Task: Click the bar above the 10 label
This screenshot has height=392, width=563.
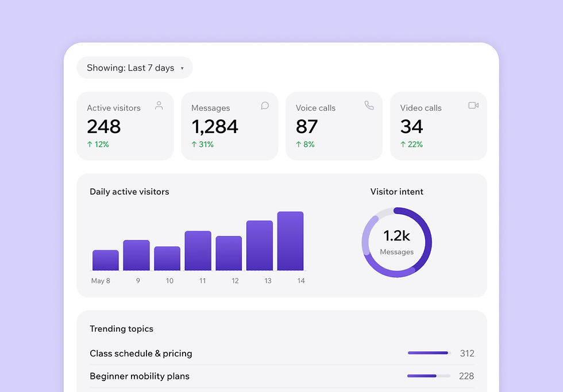Action: [167, 258]
